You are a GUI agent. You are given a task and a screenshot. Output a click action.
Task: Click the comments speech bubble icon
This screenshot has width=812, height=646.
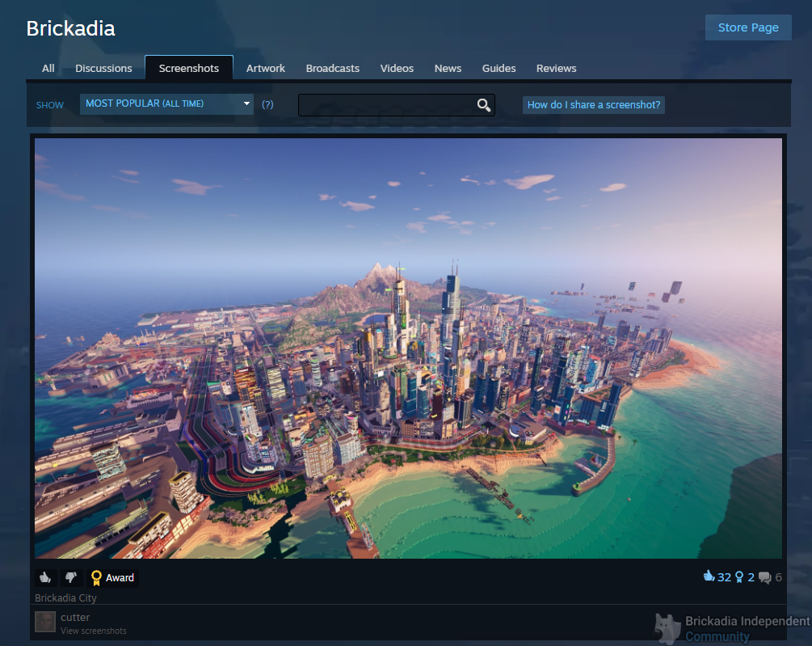pos(764,577)
